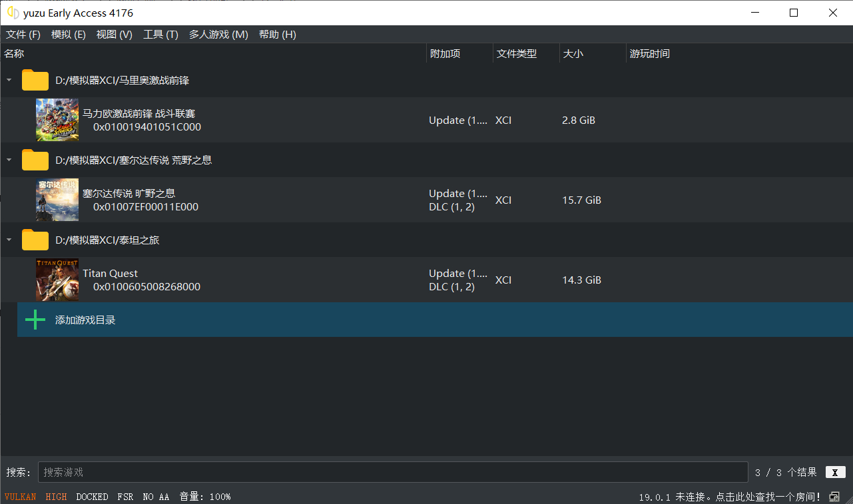Collapse the 泰坦之旅 folder arrow
This screenshot has height=504, width=853.
pyautogui.click(x=9, y=240)
